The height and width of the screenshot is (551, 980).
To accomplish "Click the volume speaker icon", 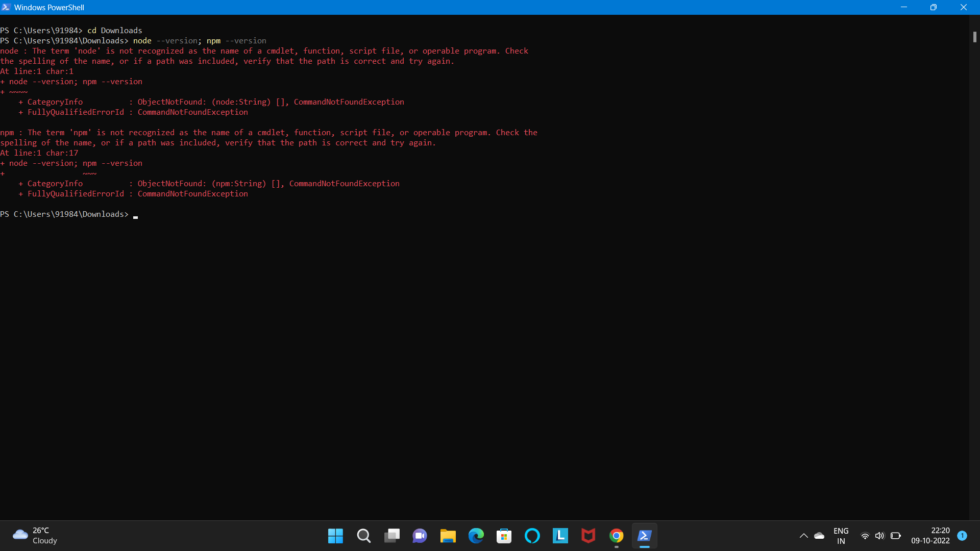I will click(x=879, y=536).
